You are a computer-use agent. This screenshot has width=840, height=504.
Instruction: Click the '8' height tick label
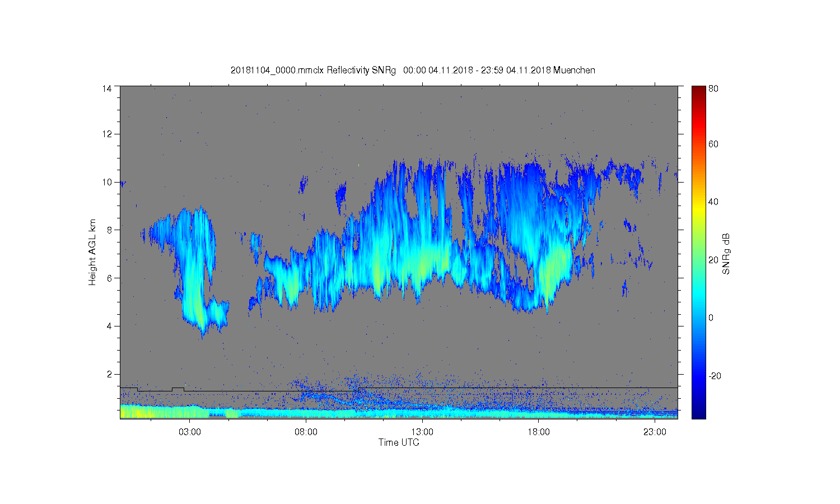coord(110,230)
